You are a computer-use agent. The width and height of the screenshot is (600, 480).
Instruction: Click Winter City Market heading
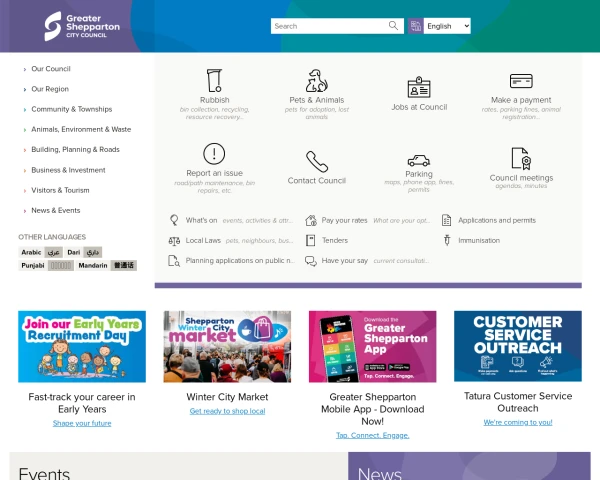227,397
